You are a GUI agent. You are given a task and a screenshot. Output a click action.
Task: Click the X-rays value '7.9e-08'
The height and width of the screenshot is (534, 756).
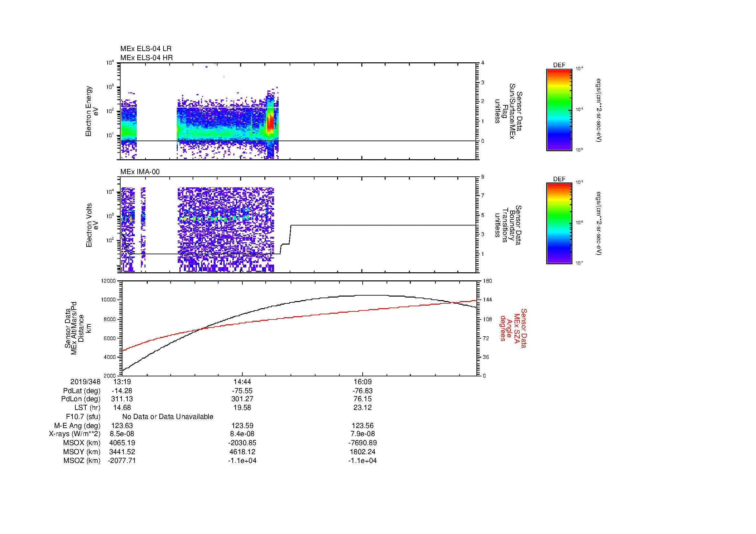point(363,434)
